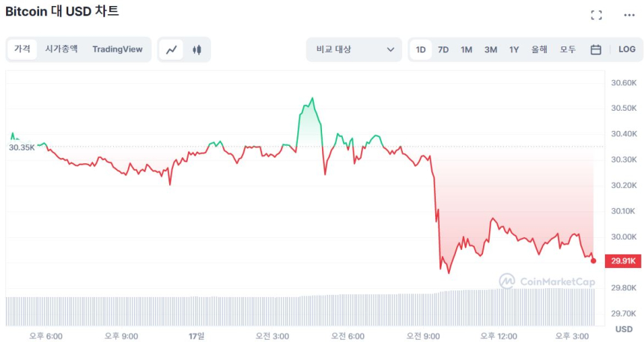Switch to line chart view icon
Screen dimensions: 644x342
pos(171,49)
